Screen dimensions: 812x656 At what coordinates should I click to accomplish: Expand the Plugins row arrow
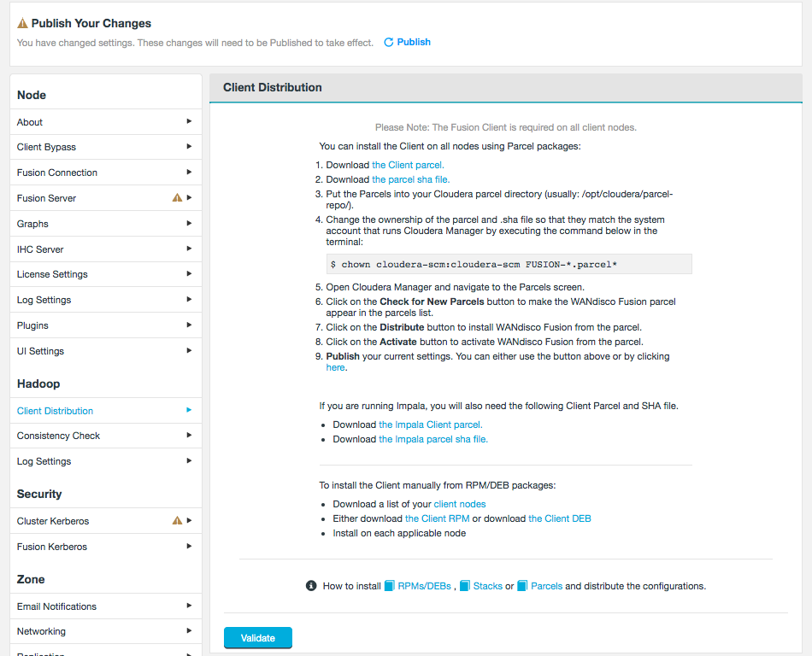(189, 325)
